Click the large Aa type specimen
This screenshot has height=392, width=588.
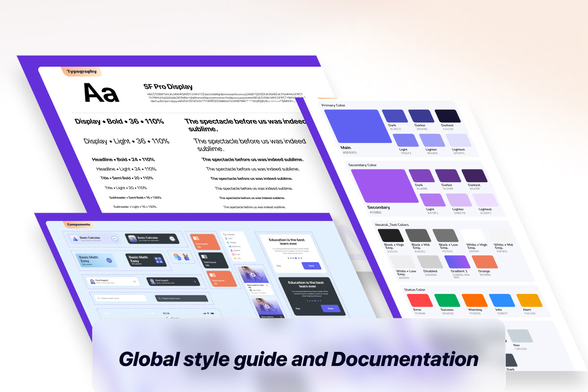pyautogui.click(x=101, y=93)
